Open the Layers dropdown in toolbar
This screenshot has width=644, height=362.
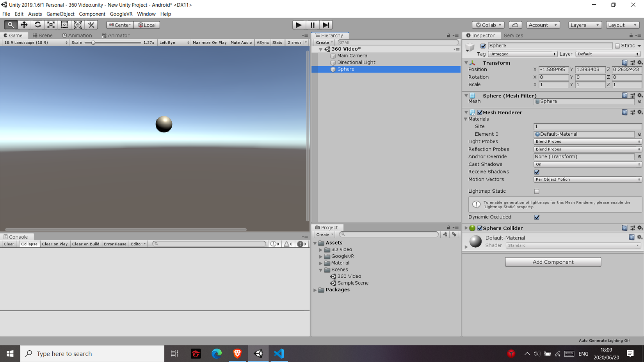pyautogui.click(x=584, y=25)
